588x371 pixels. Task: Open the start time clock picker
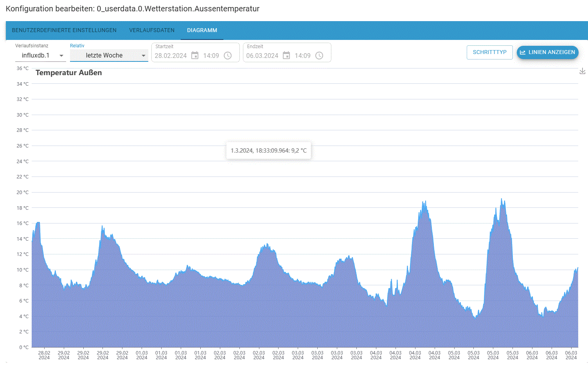[x=228, y=56]
